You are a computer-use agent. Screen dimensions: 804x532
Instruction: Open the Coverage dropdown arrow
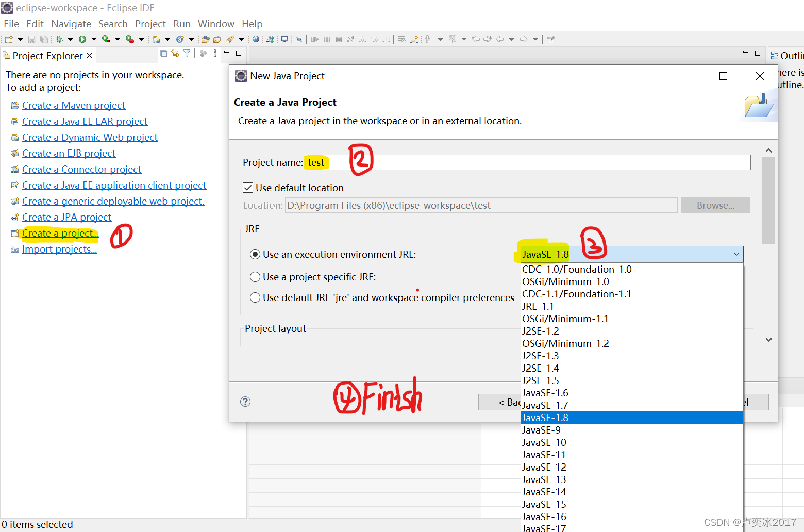pyautogui.click(x=118, y=39)
